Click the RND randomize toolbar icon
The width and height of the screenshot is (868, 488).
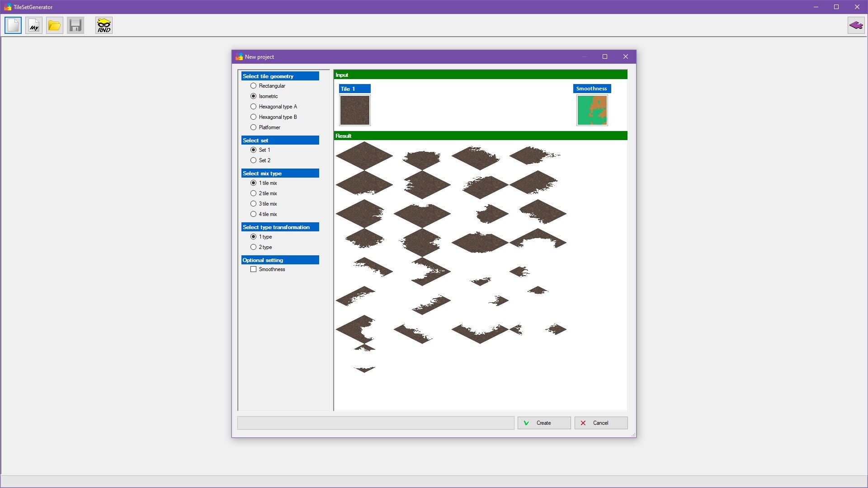click(104, 25)
